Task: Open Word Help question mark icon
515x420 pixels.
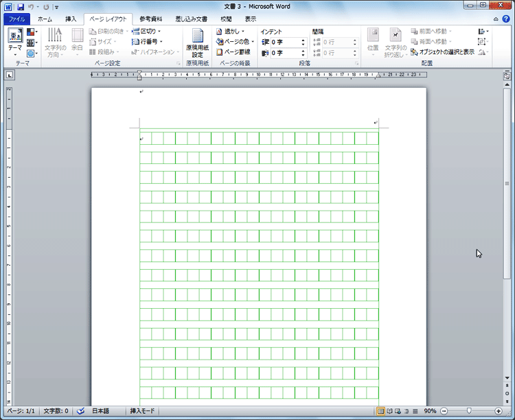Action: click(506, 19)
